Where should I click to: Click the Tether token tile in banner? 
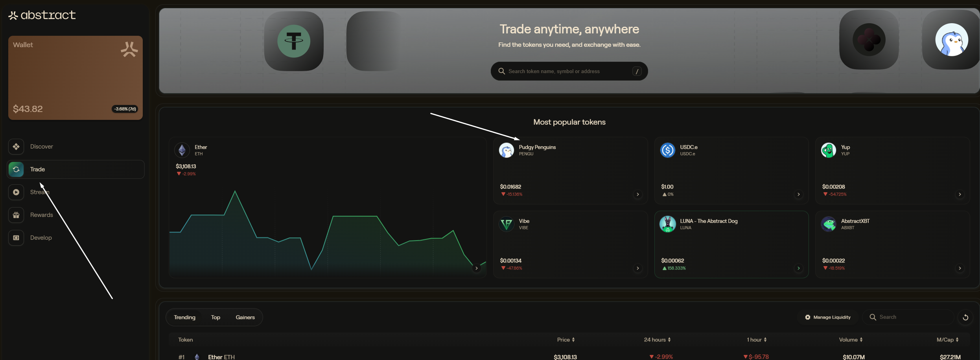[294, 41]
